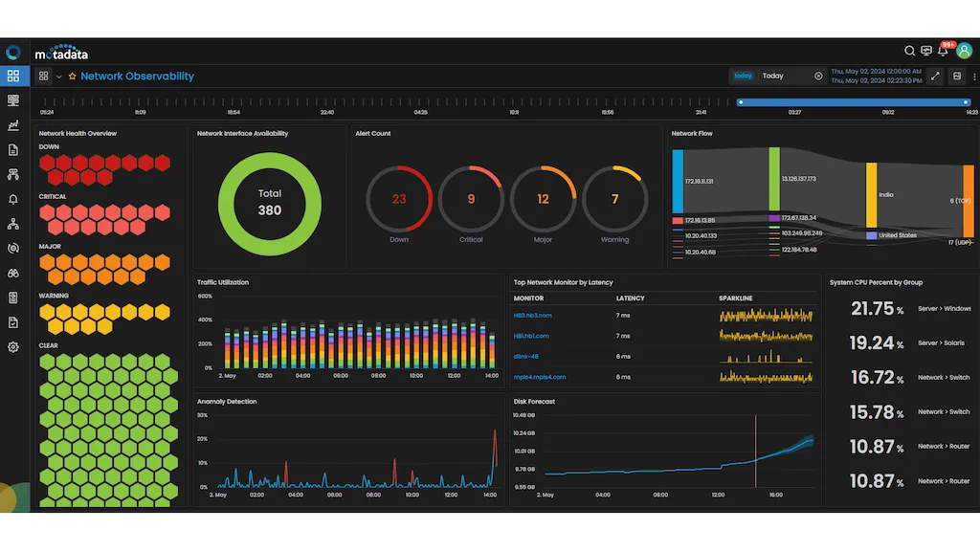Open the document icon in the sidebar
This screenshot has height=551, width=980.
pos(13,150)
